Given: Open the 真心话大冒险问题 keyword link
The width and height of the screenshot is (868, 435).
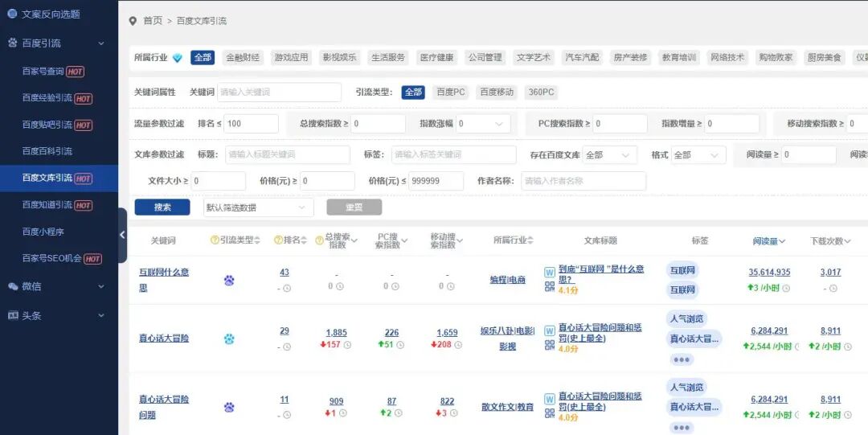Looking at the screenshot, I should (164, 407).
